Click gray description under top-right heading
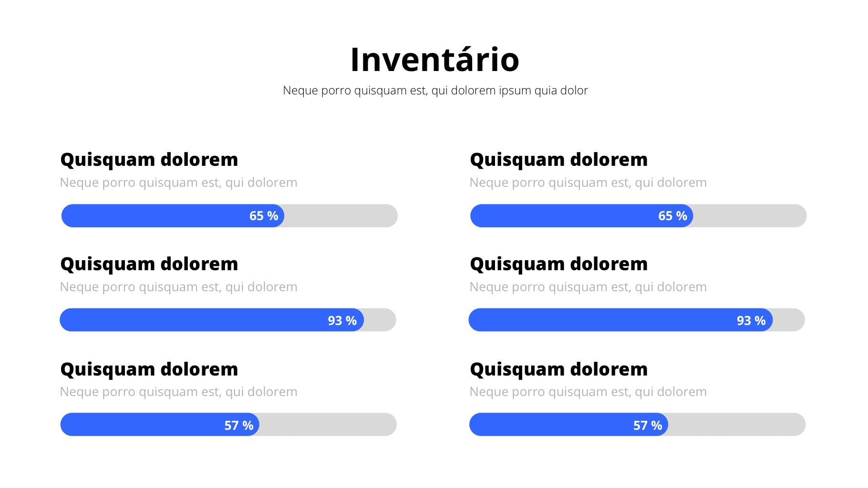 tap(588, 183)
